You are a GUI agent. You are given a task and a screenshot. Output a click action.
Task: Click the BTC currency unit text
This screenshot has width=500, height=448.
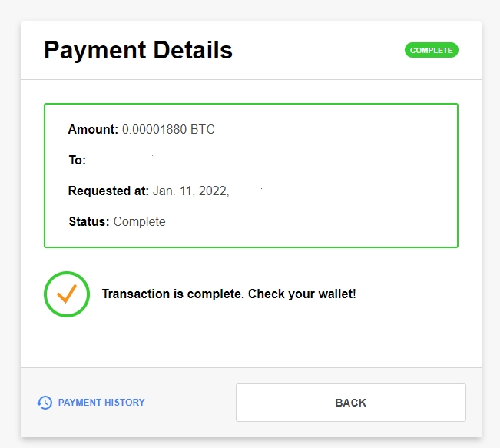pos(203,130)
